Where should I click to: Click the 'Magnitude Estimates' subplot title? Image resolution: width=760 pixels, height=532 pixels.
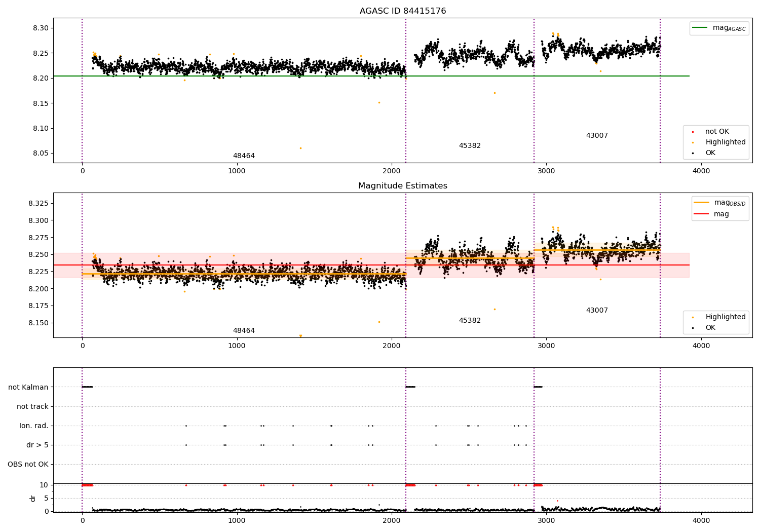point(403,186)
